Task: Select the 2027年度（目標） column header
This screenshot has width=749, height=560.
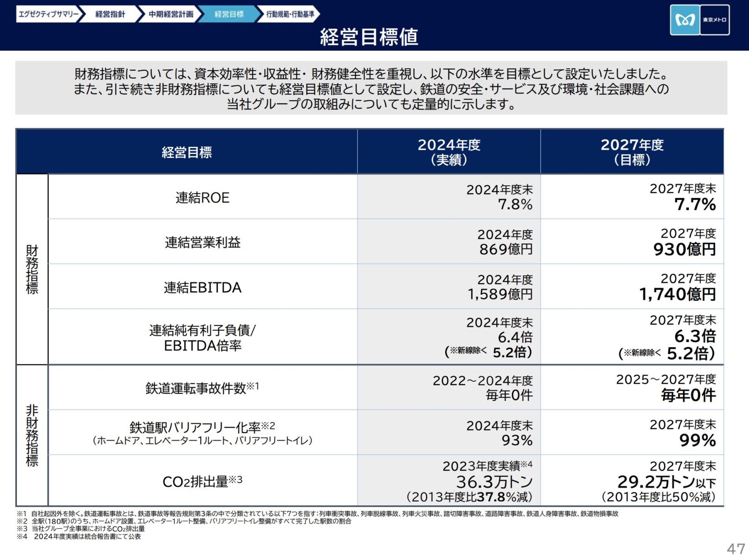Action: tap(632, 152)
